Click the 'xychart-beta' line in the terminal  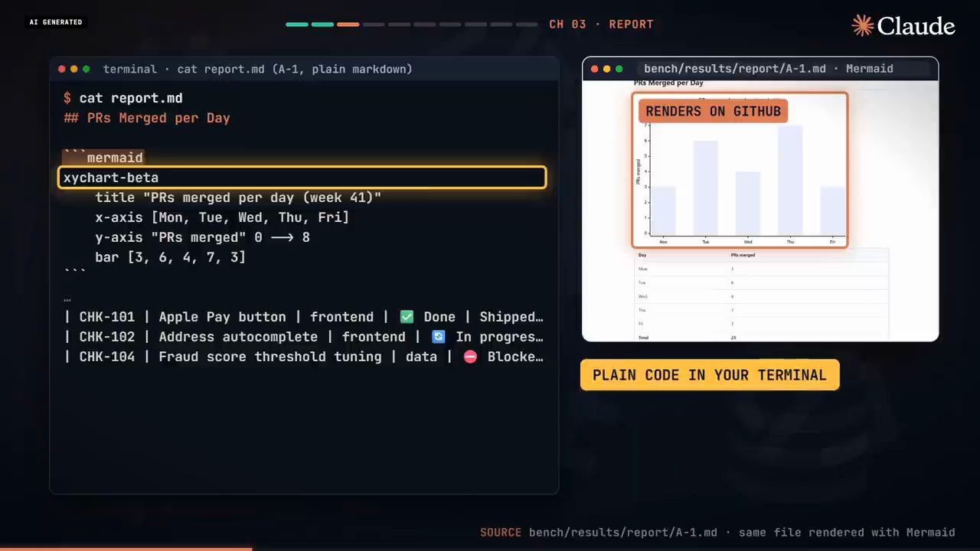click(x=302, y=178)
